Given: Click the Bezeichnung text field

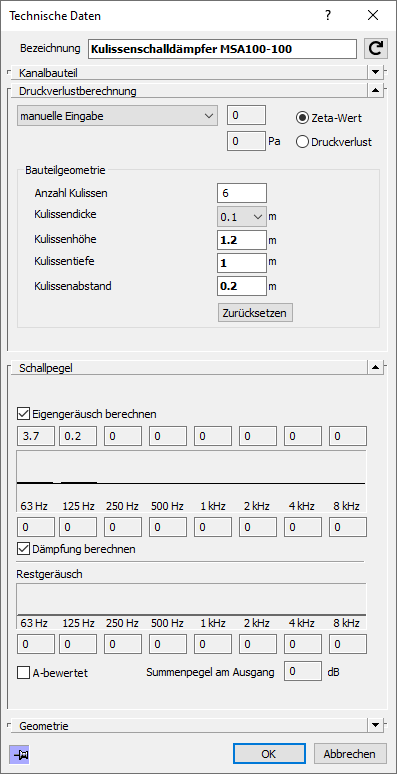Looking at the screenshot, I should [x=222, y=49].
